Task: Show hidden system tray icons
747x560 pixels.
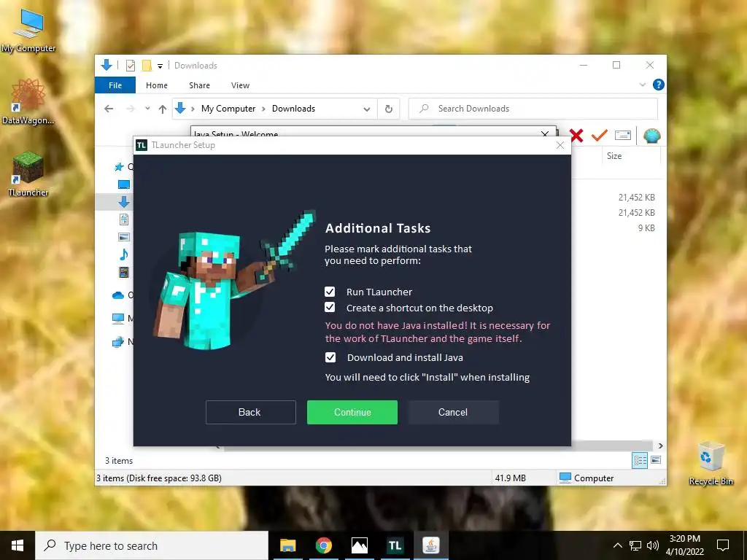Action: click(x=617, y=545)
